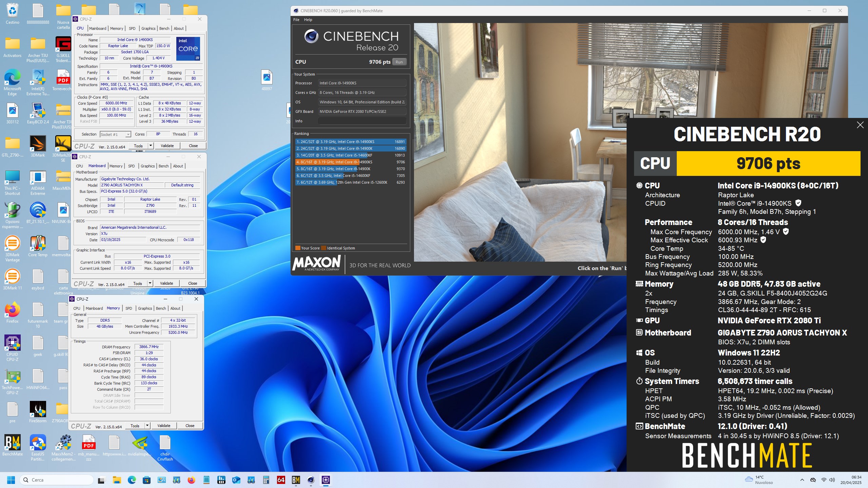The height and width of the screenshot is (488, 868).
Task: Open EaseUS Partition desktop shortcut
Action: click(x=38, y=448)
